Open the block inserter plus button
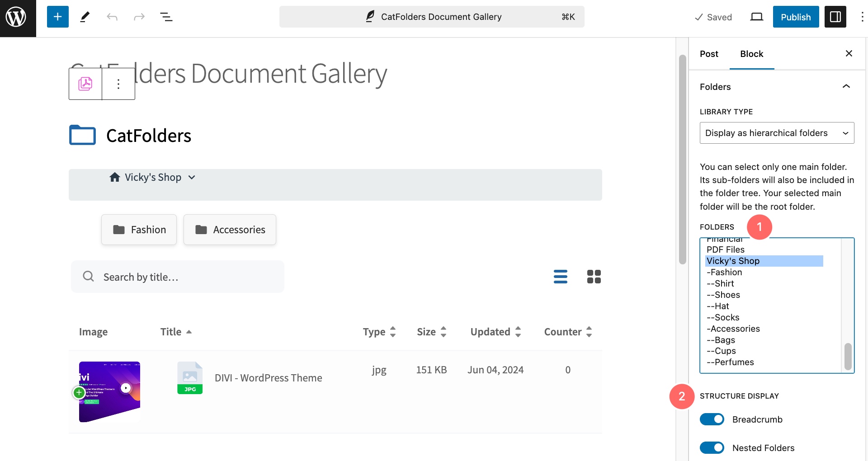Image resolution: width=868 pixels, height=461 pixels. coord(58,17)
